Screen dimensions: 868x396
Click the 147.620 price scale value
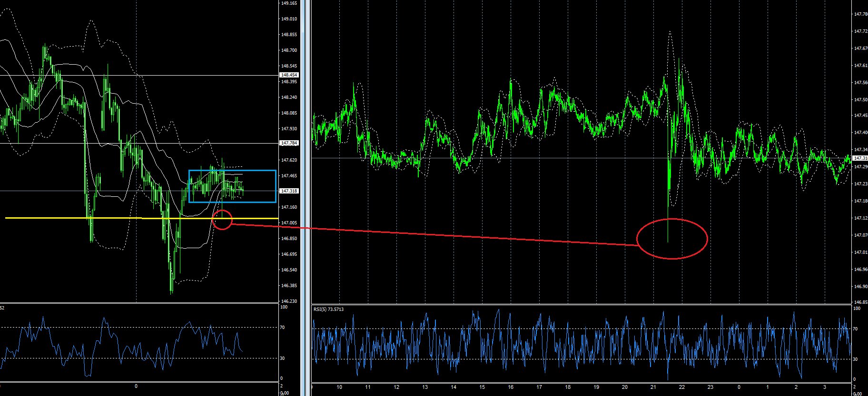[x=289, y=160]
